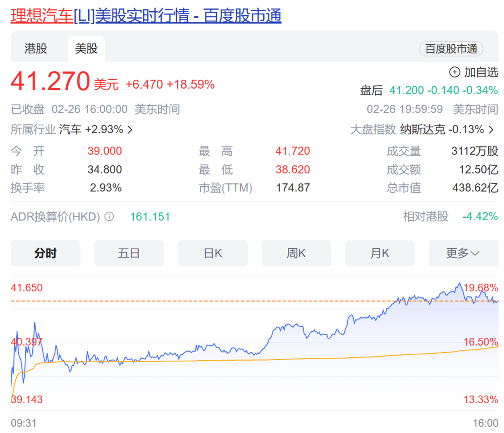Click the after-hours price 41.200
The width and height of the screenshot is (504, 433).
(406, 91)
